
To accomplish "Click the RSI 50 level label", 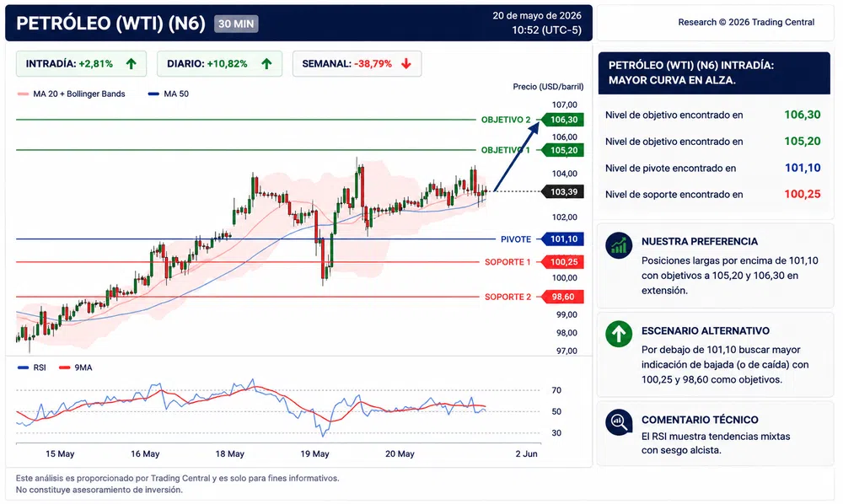I will [x=556, y=411].
